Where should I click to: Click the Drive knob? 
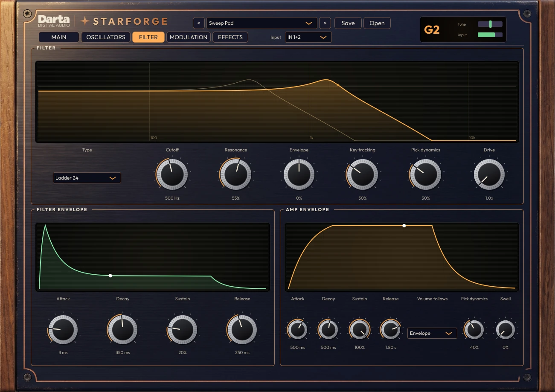489,174
